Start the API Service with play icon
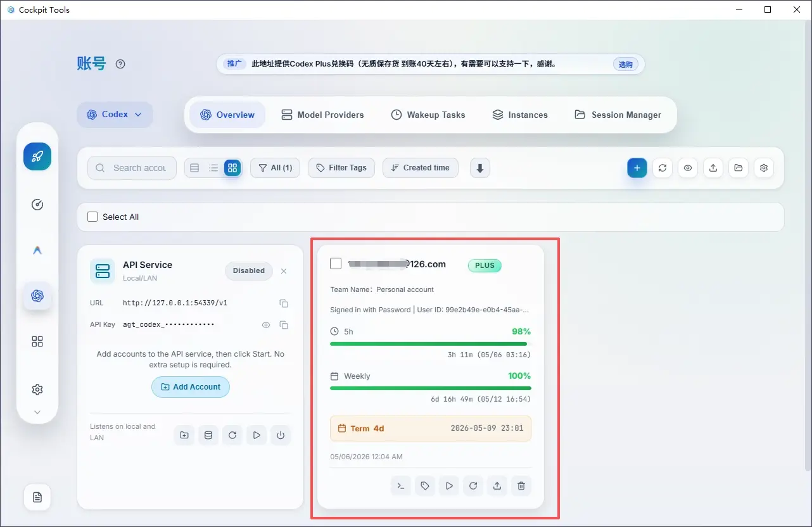The width and height of the screenshot is (812, 527). click(257, 435)
